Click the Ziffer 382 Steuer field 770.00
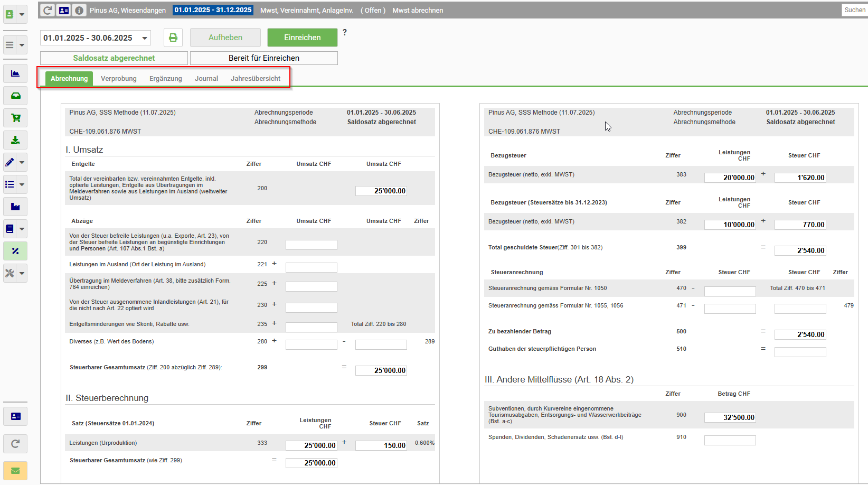The height and width of the screenshot is (485, 868). click(800, 225)
